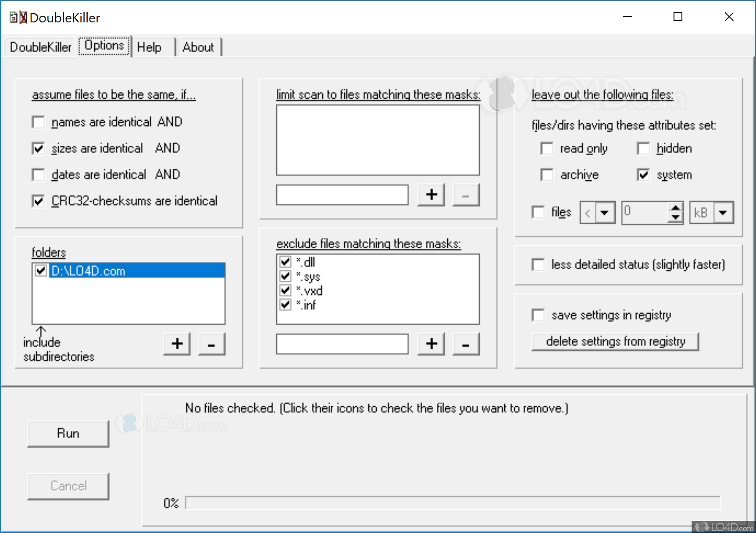Enable the 'files' size filter checkbox
The width and height of the screenshot is (756, 533).
click(x=538, y=212)
